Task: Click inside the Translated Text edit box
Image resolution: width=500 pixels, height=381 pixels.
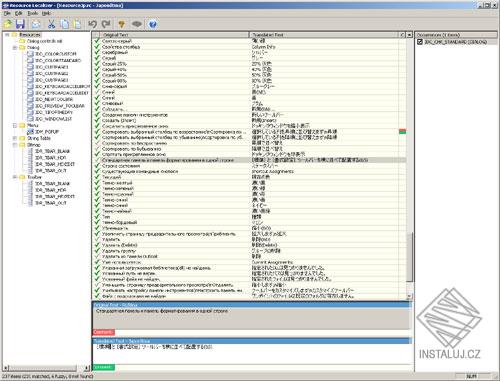Action: coord(252,354)
